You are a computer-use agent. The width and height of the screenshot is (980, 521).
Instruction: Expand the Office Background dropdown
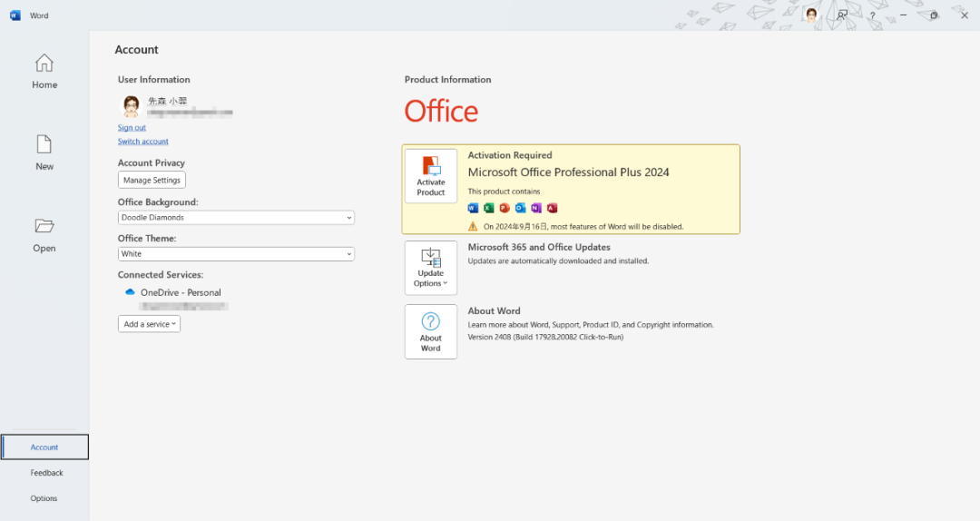click(236, 218)
